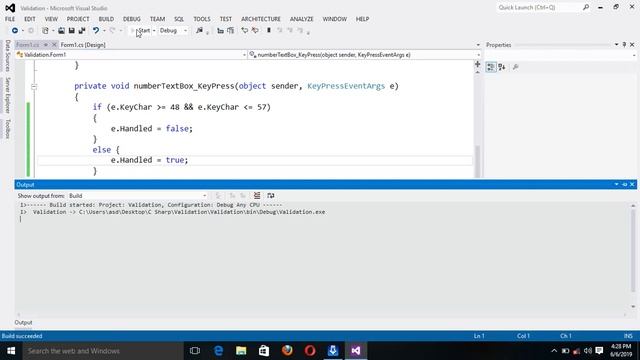Viewport: 640px width, 360px height.
Task: Open the Data Sources side tab
Action: 7,56
